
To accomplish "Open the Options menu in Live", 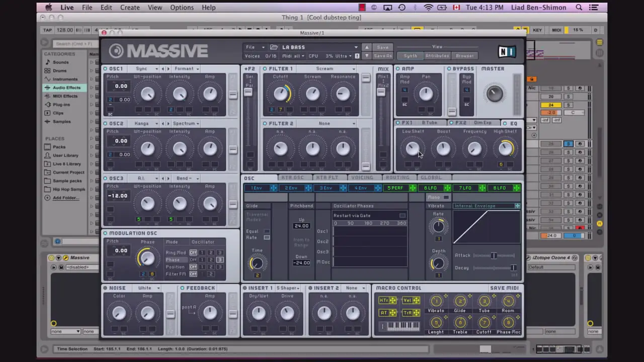I will (182, 8).
